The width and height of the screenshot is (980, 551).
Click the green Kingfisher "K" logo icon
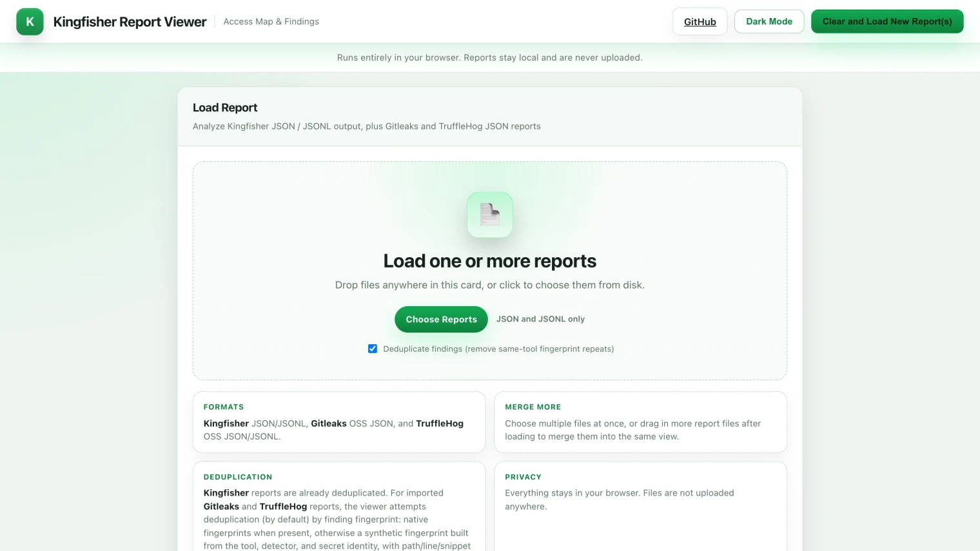pyautogui.click(x=30, y=21)
